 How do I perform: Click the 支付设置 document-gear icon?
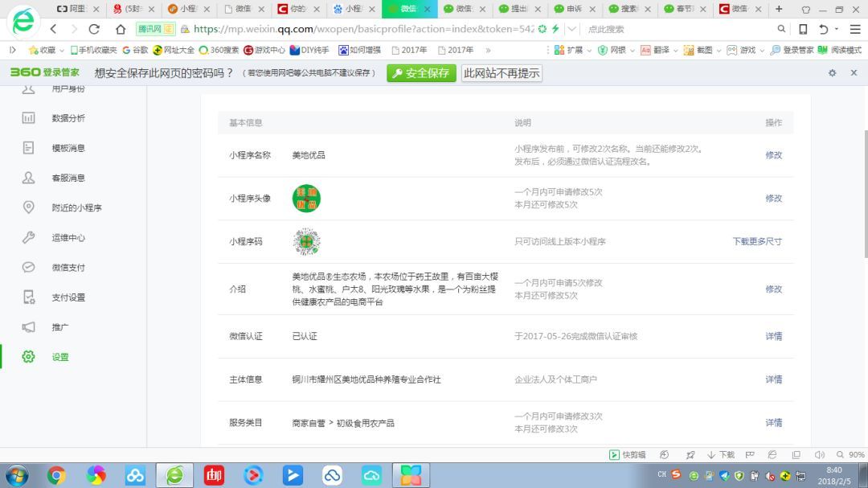pyautogui.click(x=29, y=297)
